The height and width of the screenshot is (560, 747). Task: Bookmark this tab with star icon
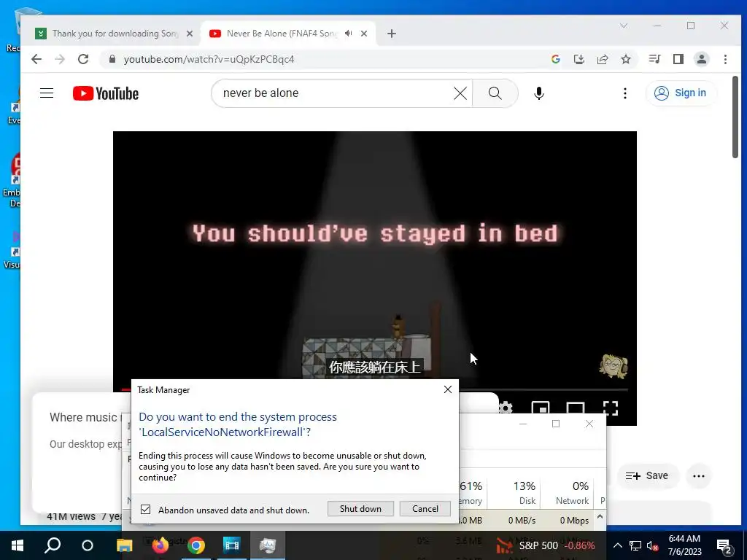625,59
